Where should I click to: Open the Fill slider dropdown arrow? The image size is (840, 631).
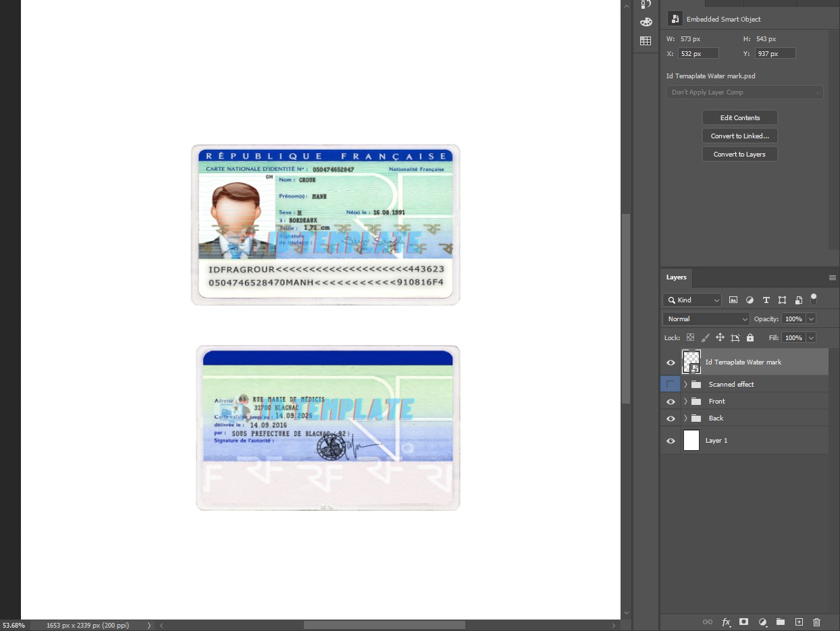point(812,337)
